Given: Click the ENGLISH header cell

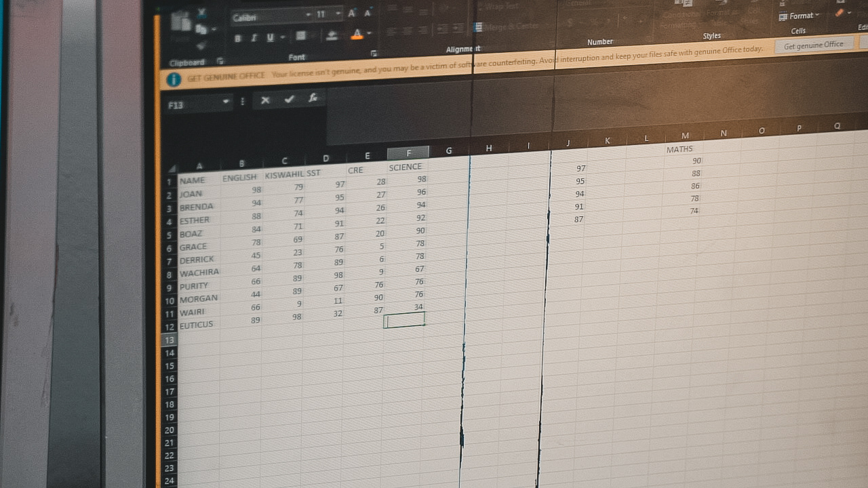Looking at the screenshot, I should coord(240,178).
